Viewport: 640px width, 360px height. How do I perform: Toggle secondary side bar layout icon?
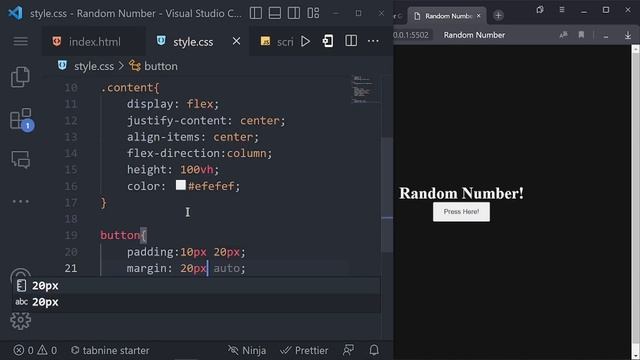pos(293,13)
